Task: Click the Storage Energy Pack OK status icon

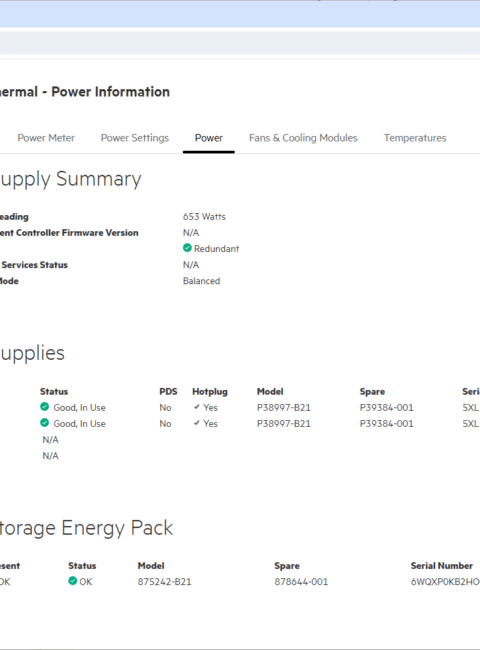Action: click(73, 581)
